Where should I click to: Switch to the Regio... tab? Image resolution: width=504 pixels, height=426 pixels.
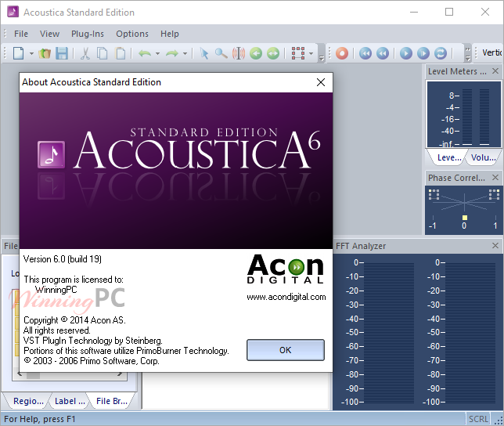pyautogui.click(x=28, y=401)
